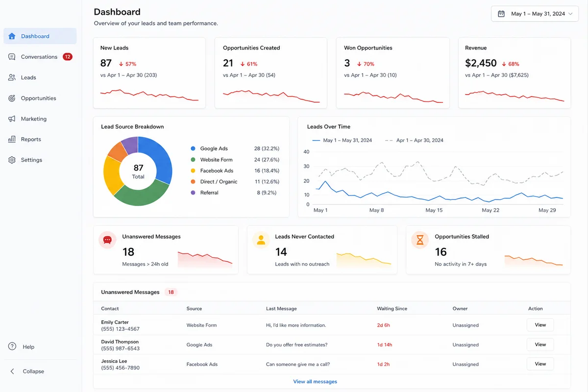The height and width of the screenshot is (392, 588).
Task: Go to Conversations in the sidebar
Action: click(40, 57)
